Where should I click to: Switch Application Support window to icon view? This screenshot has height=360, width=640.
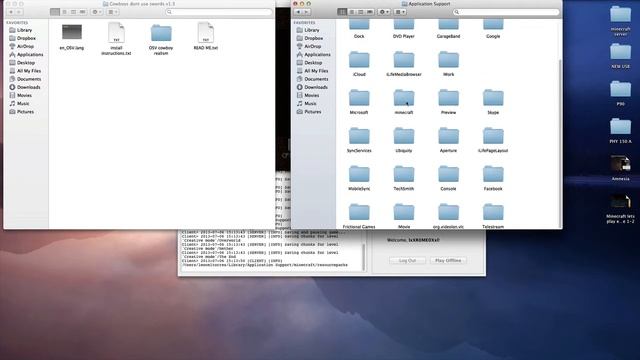click(x=342, y=12)
